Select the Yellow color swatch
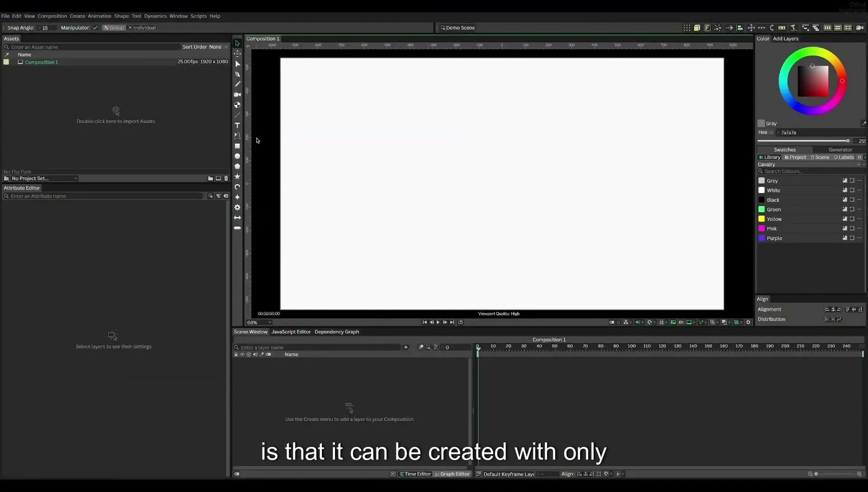This screenshot has height=492, width=868. pos(761,219)
